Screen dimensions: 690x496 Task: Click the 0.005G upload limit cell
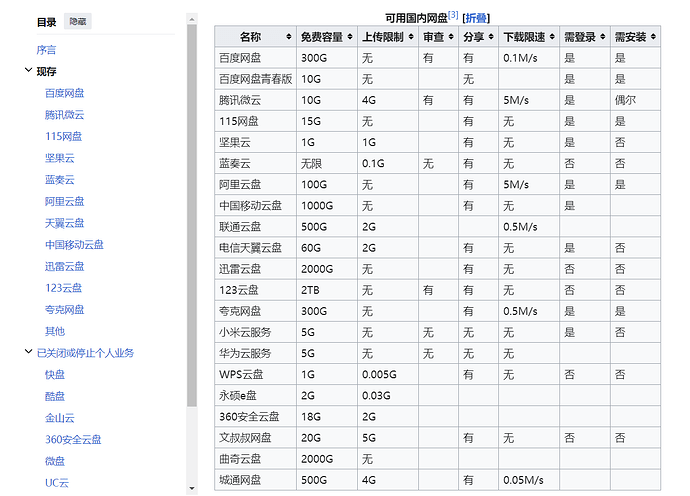tap(388, 375)
